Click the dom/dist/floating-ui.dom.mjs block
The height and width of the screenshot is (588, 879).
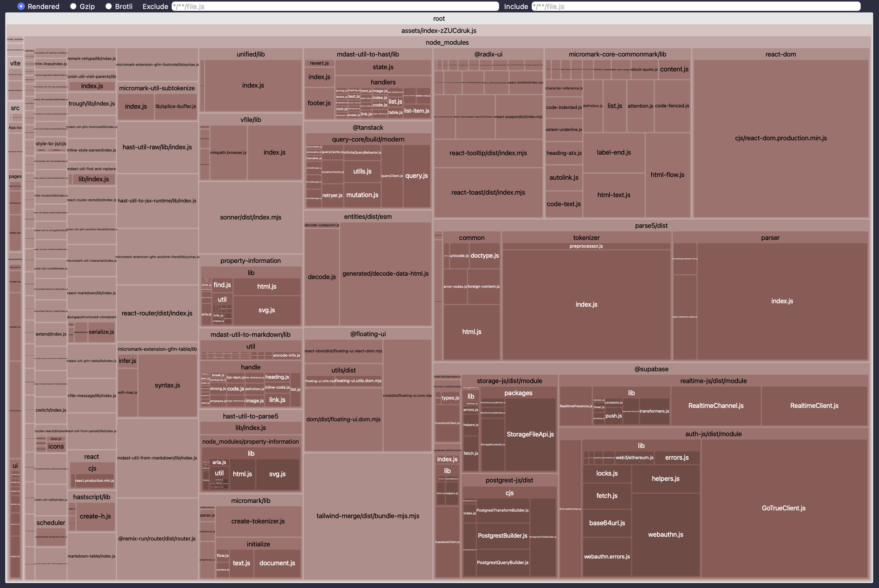[343, 420]
